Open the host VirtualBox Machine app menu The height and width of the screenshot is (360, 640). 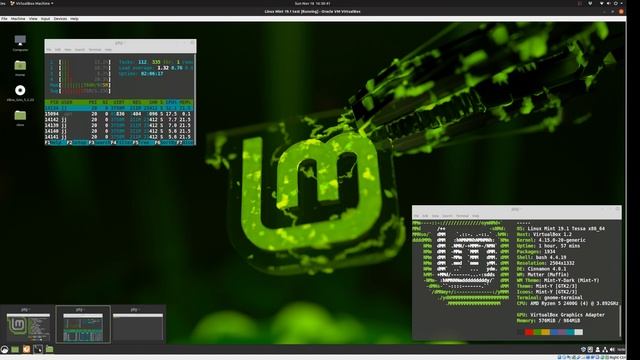click(32, 3)
